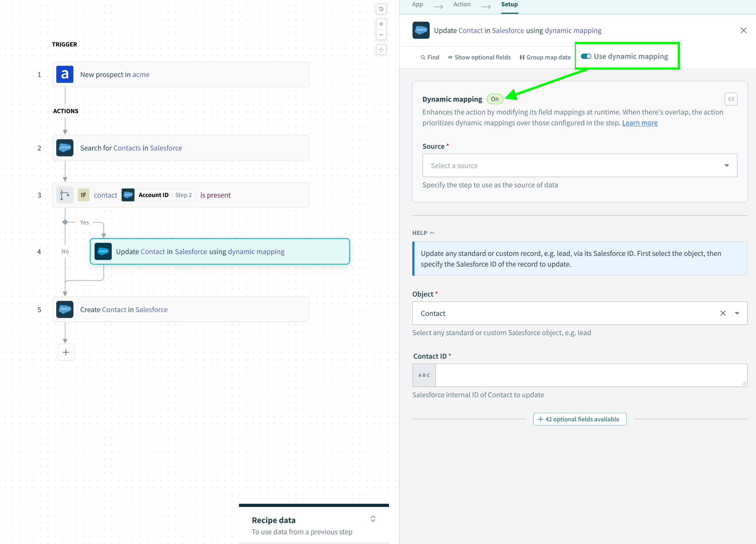This screenshot has width=756, height=544.
Task: Click the Salesforce icon on step 5
Action: click(x=65, y=309)
